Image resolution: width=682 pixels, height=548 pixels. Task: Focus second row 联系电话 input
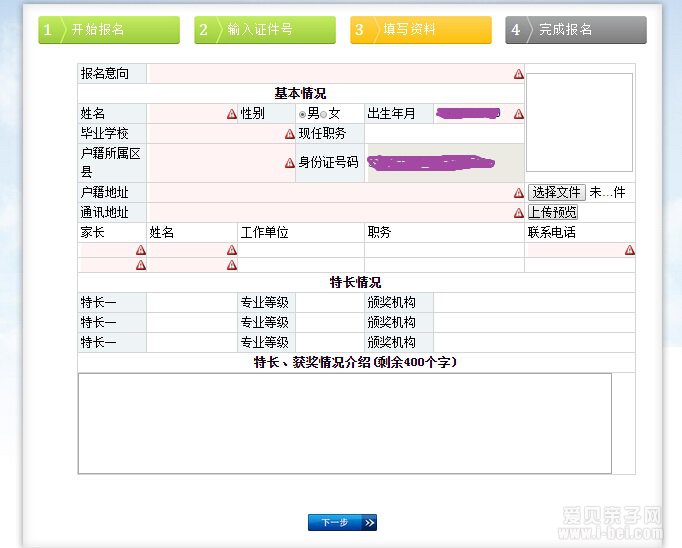(x=580, y=265)
